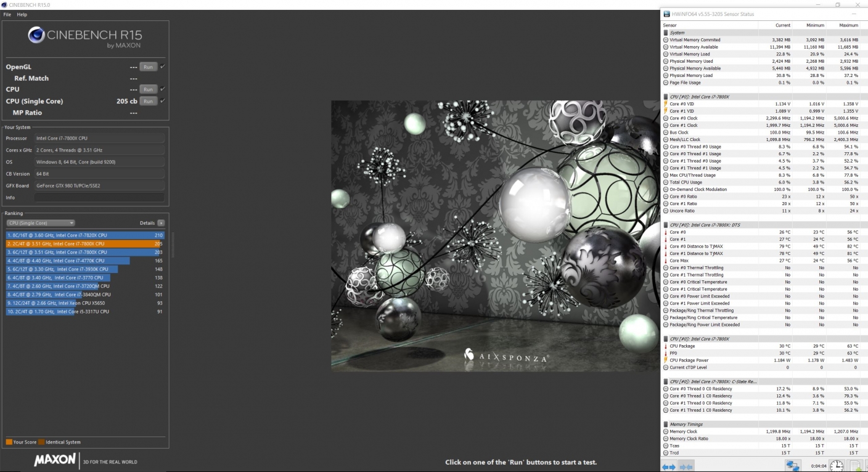Toggle the CPU test checkbox
The width and height of the screenshot is (868, 472).
(x=163, y=89)
